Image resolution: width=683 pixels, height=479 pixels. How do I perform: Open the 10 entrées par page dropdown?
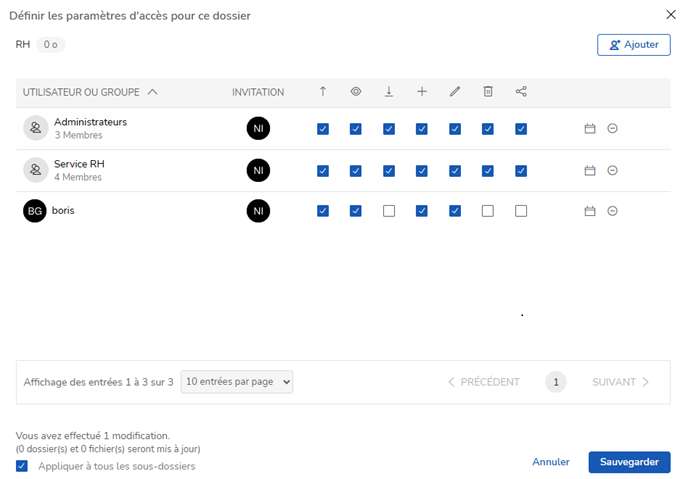click(x=237, y=382)
